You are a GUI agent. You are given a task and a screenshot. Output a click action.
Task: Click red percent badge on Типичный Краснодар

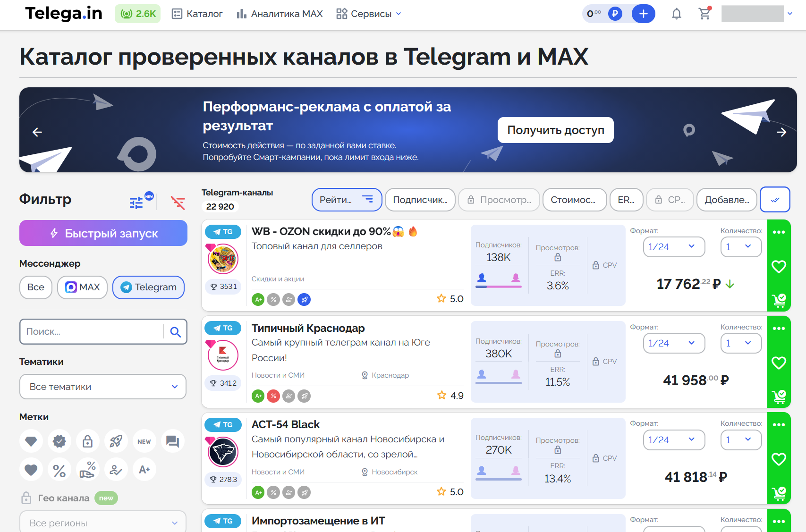[273, 396]
